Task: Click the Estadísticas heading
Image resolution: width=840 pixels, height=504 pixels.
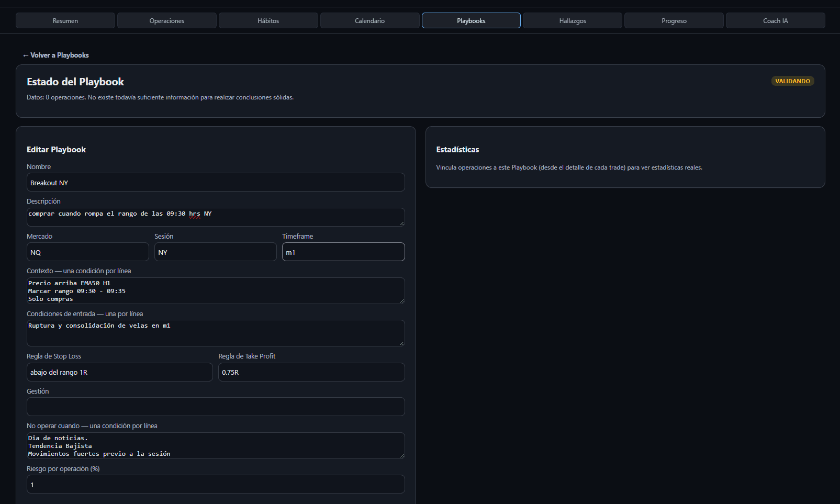Action: (457, 150)
